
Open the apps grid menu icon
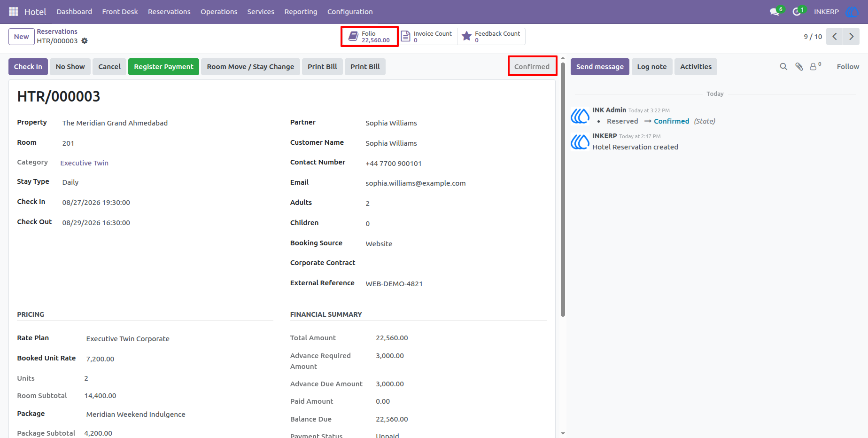14,11
